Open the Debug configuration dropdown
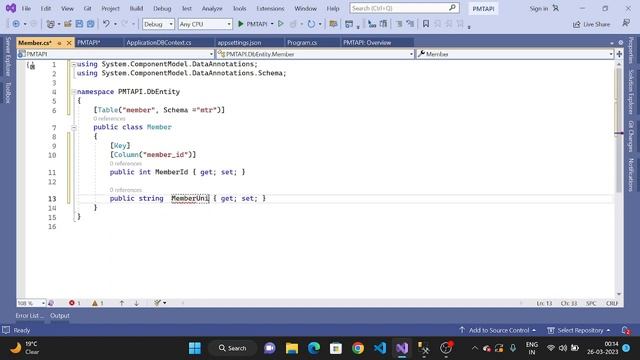Screen dimensions: 640x360 click(x=158, y=24)
